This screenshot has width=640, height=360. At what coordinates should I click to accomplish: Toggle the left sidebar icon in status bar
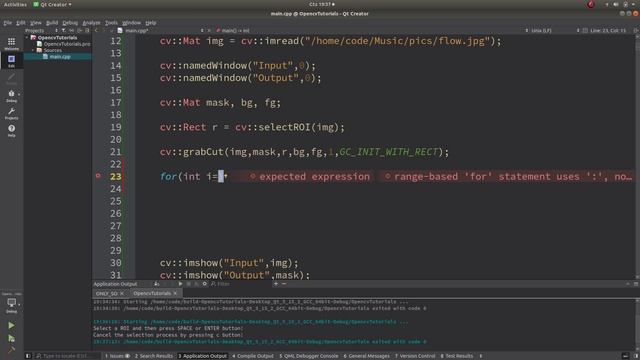coord(28,356)
